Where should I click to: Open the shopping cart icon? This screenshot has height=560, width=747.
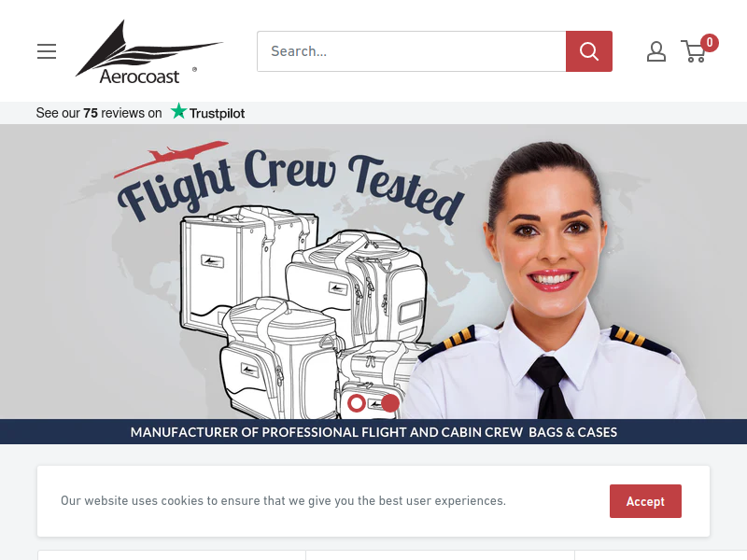(694, 51)
